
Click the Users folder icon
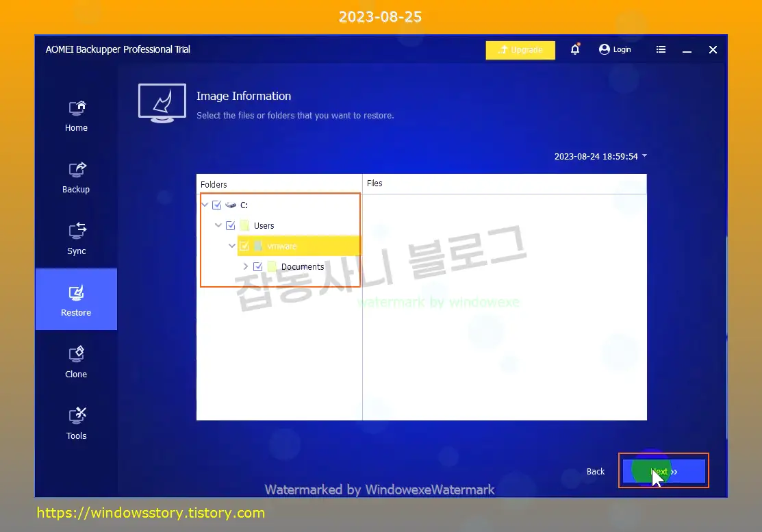(245, 225)
